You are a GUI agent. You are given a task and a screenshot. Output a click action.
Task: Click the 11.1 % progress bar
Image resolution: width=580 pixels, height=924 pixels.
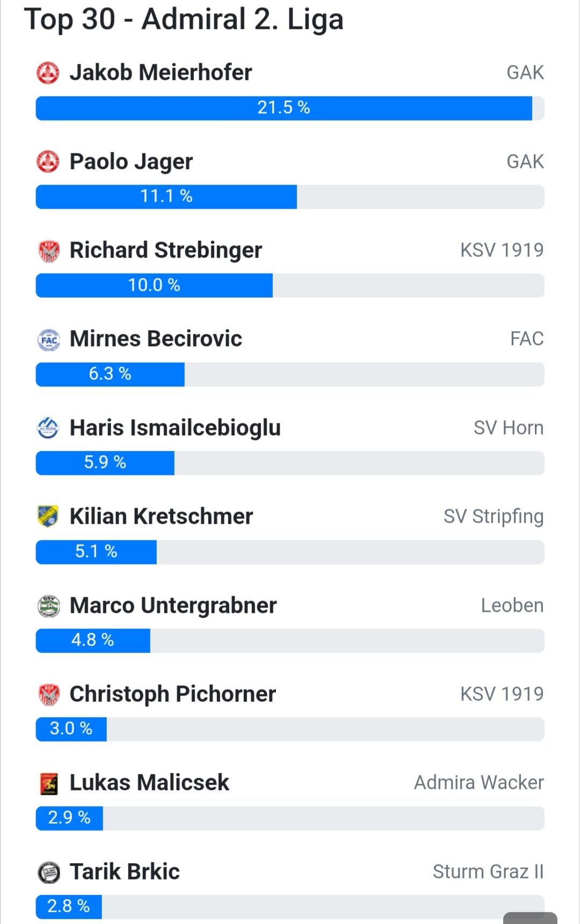[x=290, y=196]
